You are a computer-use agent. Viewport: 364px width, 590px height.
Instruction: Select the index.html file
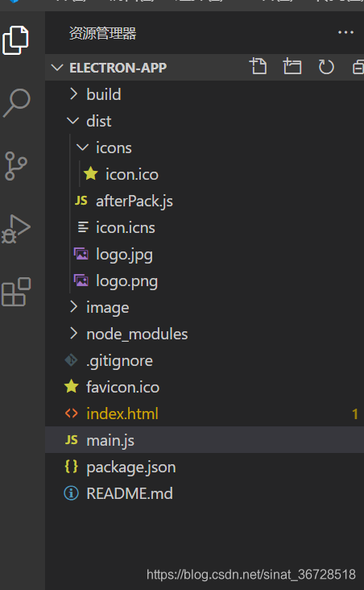pos(205,414)
